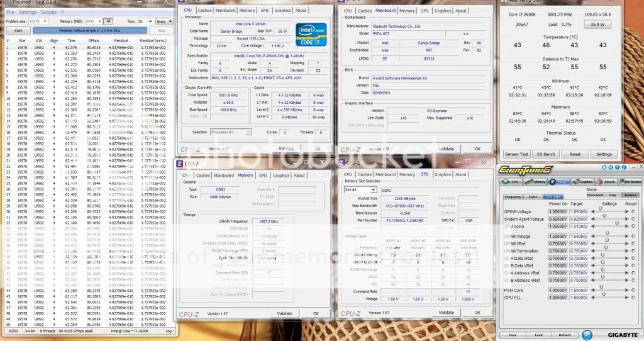Screen dimensions: 644x341
Task: Open the LinX run 'times' unit dropdown
Action: (x=165, y=21)
